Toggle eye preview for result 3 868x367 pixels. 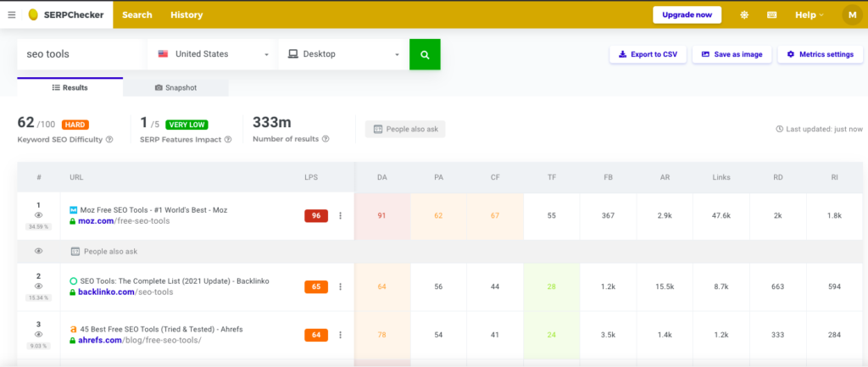39,334
